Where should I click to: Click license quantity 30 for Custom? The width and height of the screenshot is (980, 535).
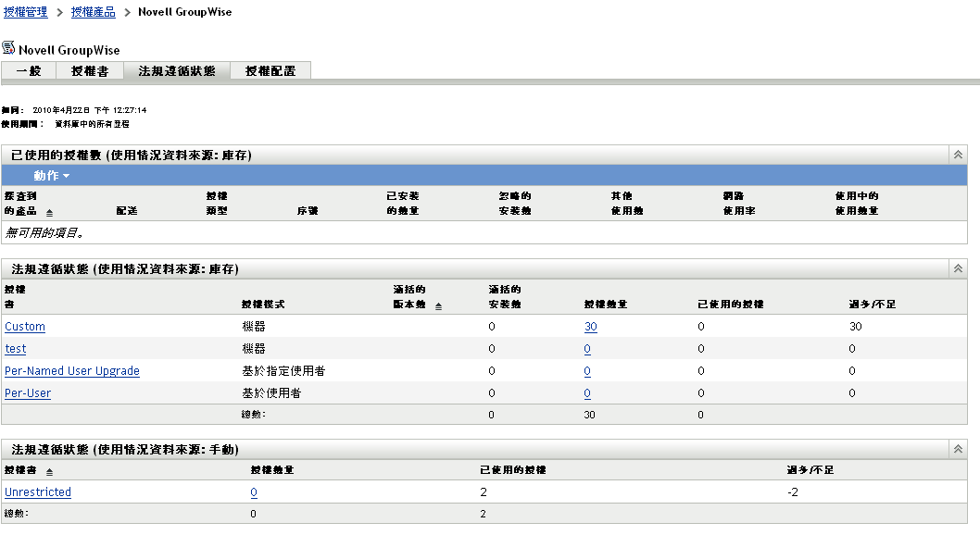click(591, 327)
